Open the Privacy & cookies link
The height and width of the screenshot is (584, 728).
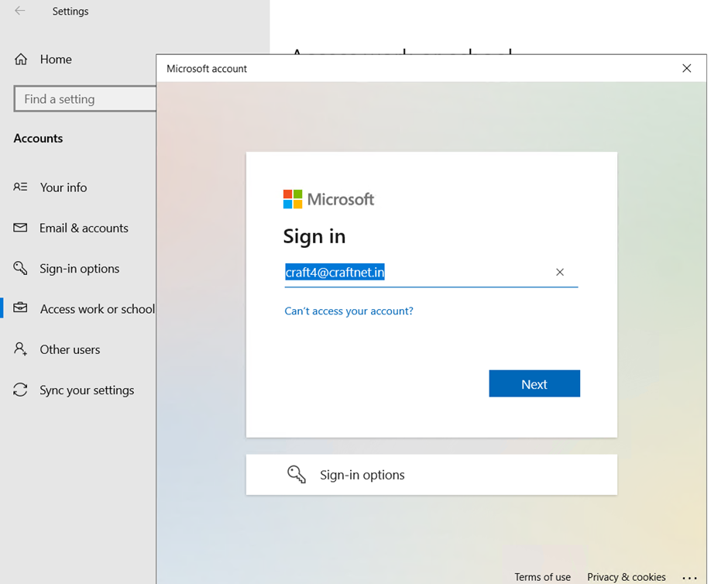click(x=627, y=576)
